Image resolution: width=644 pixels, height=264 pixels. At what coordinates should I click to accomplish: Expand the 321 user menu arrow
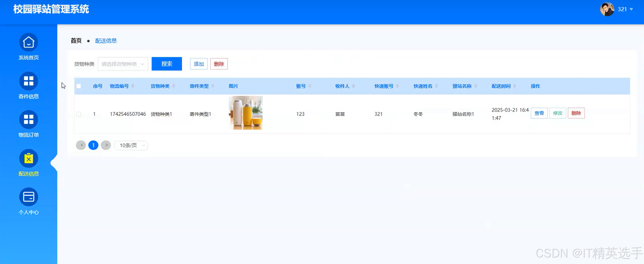click(631, 9)
